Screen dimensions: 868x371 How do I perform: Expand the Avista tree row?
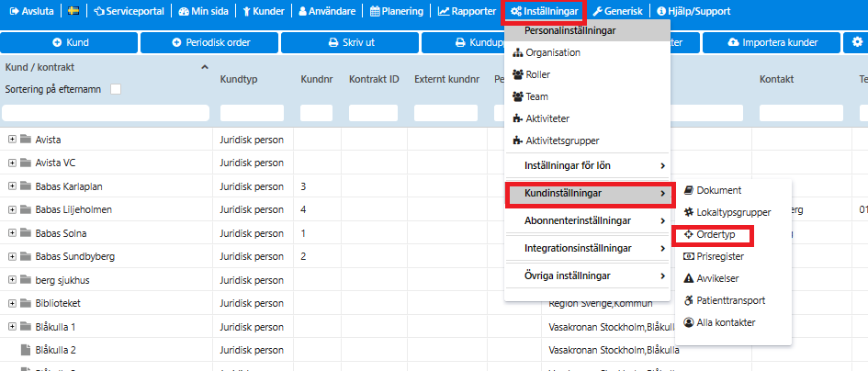(x=12, y=140)
